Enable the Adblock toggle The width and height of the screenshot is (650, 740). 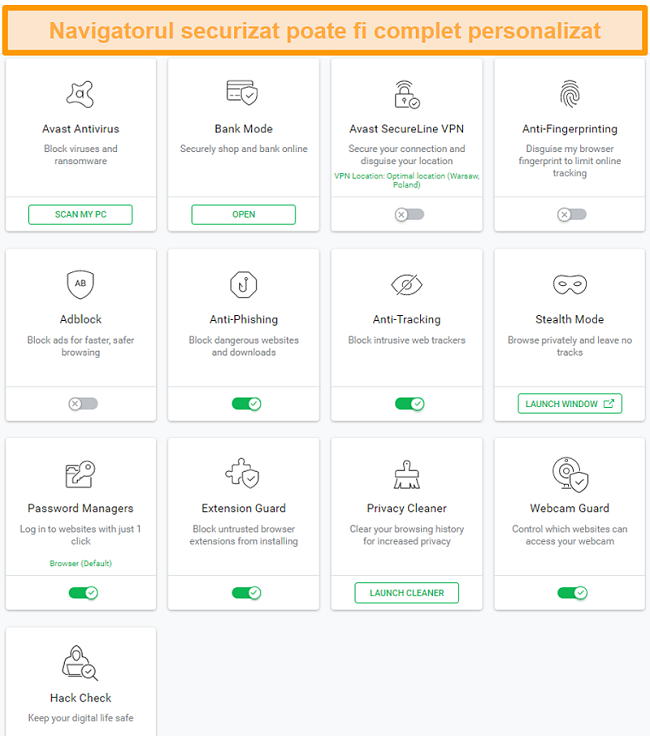coord(83,404)
